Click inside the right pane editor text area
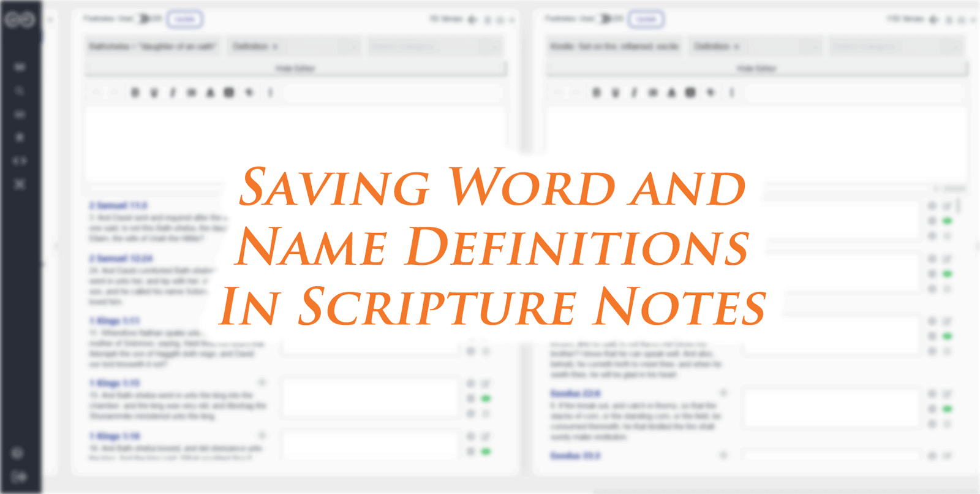This screenshot has width=980, height=494. [756, 144]
